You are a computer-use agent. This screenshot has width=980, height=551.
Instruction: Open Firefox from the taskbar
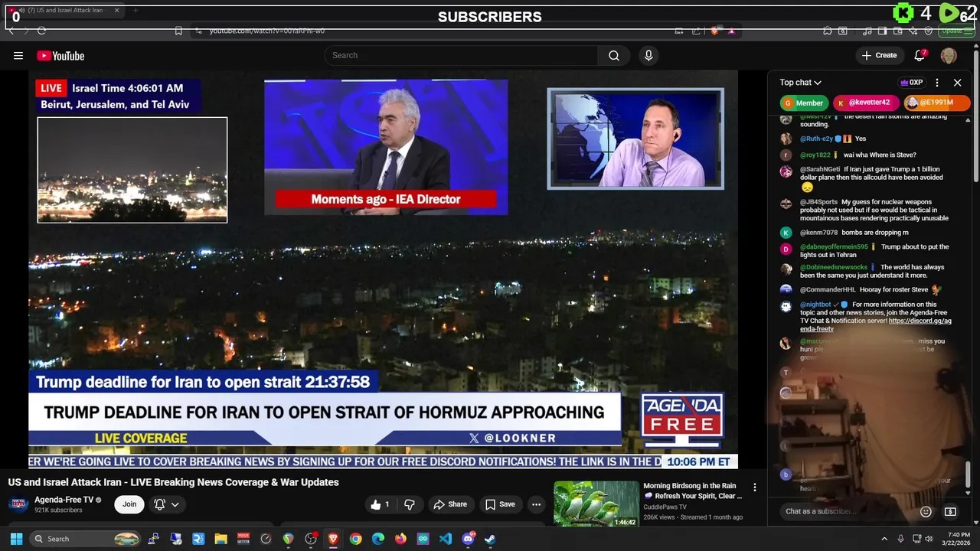click(x=400, y=539)
